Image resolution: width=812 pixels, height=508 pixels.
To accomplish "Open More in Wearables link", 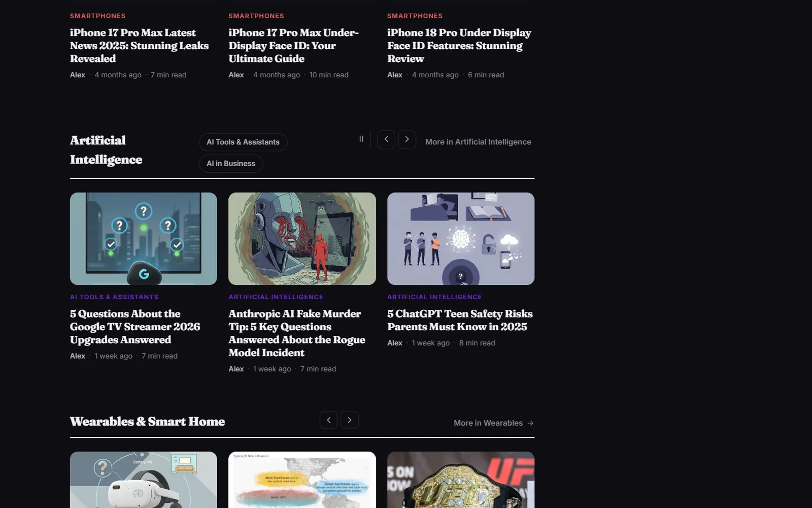I will coord(493,423).
